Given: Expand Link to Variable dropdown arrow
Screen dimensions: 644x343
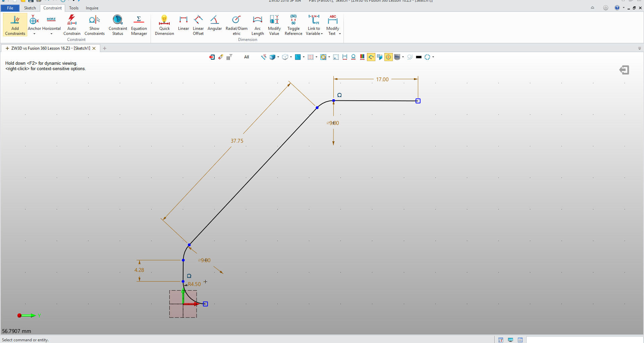Looking at the screenshot, I should coord(322,34).
